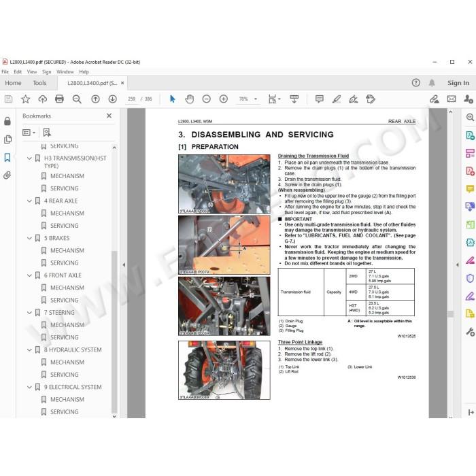Switch to the Home tab
Image resolution: width=476 pixels, height=476 pixels.
(x=13, y=83)
